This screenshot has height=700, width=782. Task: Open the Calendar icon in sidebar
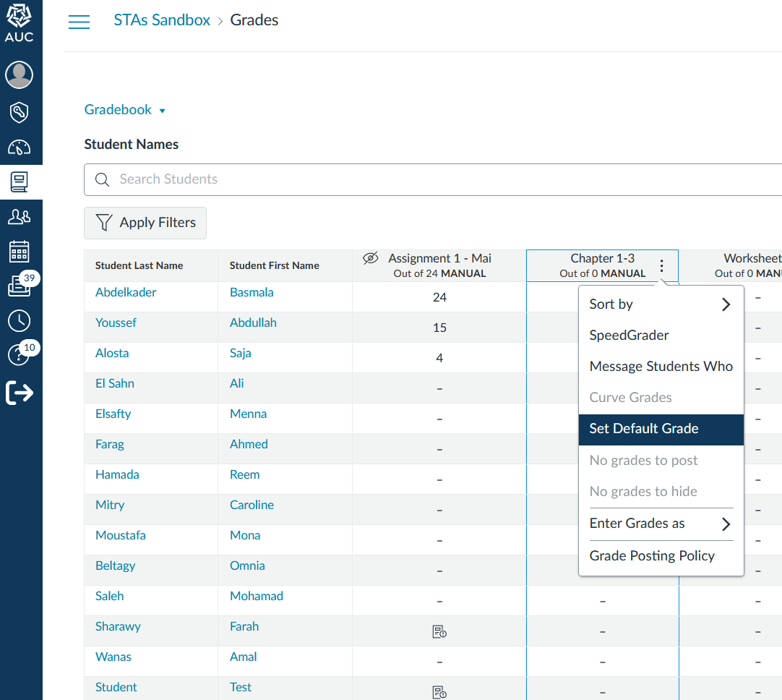(x=20, y=252)
